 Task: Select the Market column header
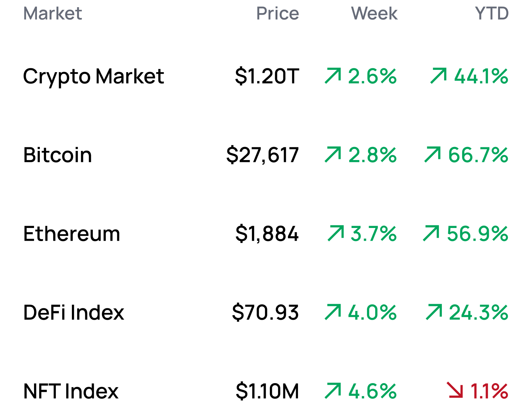(53, 14)
